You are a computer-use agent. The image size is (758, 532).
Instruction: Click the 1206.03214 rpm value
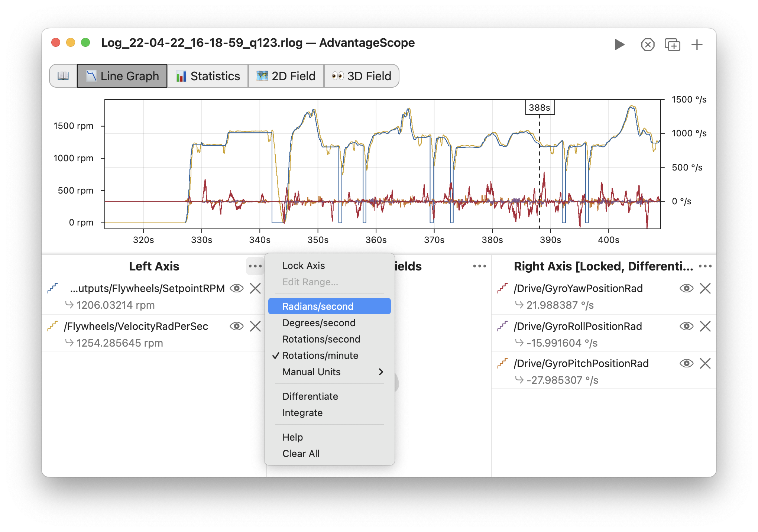tap(116, 305)
